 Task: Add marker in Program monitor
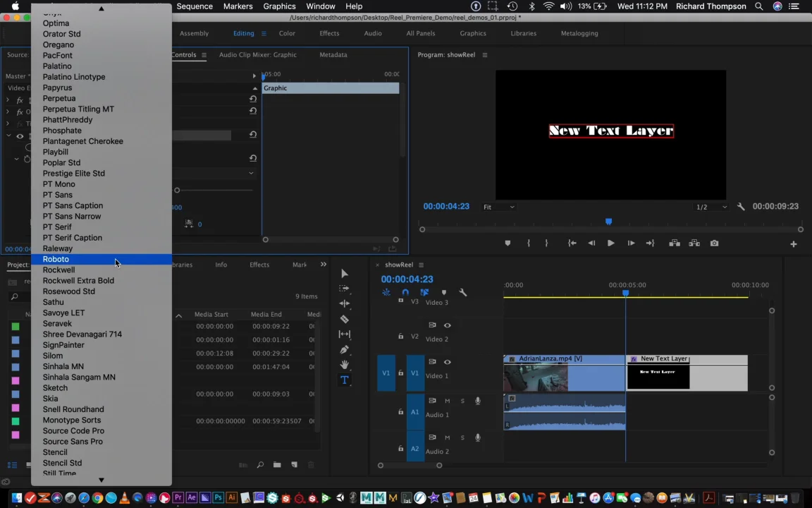[x=508, y=243]
